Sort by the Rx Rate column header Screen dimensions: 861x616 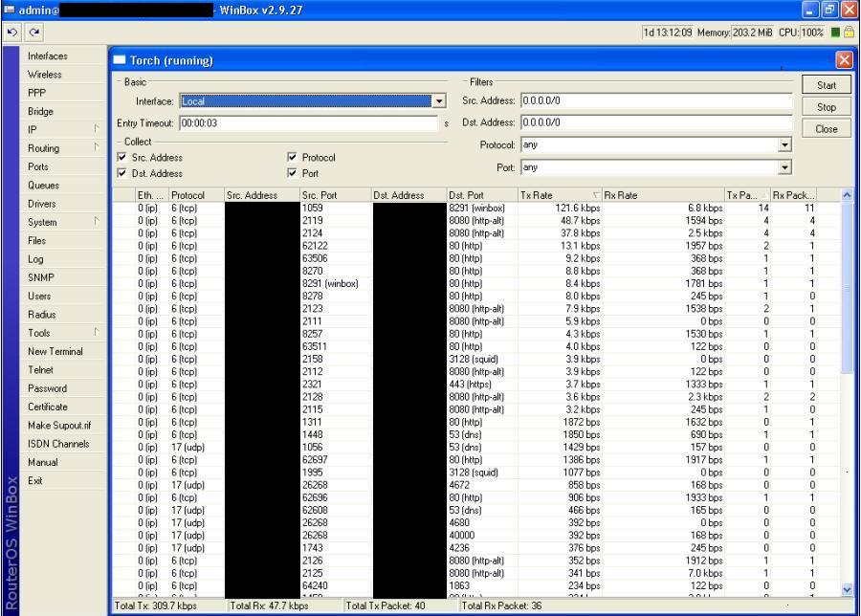coord(663,195)
